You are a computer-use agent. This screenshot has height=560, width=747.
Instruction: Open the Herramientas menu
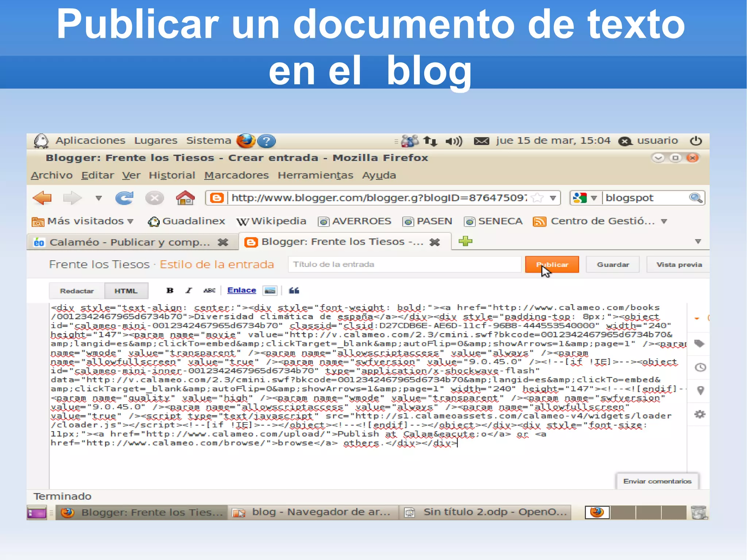(316, 175)
